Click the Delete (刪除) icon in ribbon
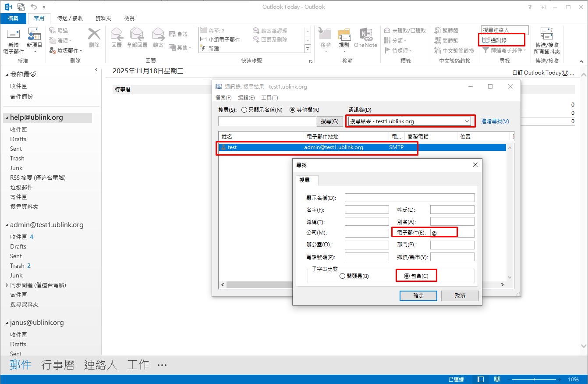This screenshot has height=384, width=588. coord(94,36)
